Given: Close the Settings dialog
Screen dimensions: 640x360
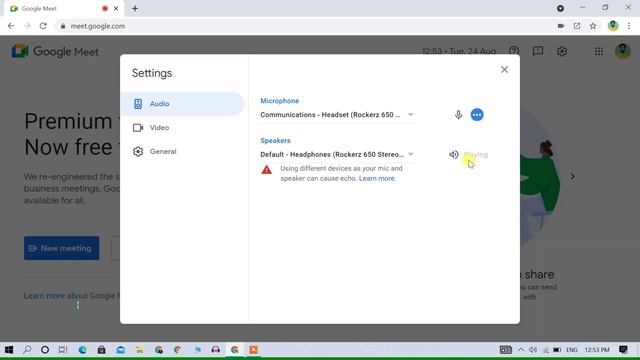Looking at the screenshot, I should (504, 69).
